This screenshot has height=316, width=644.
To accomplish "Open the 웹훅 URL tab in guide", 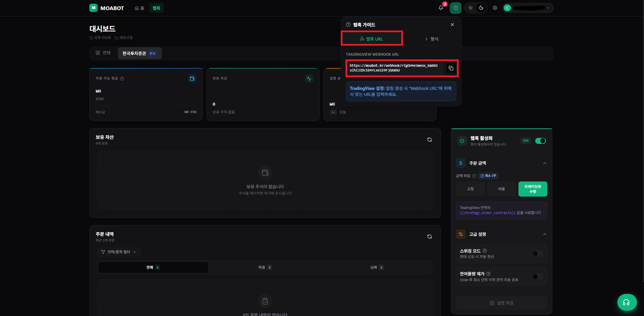I will pos(372,39).
